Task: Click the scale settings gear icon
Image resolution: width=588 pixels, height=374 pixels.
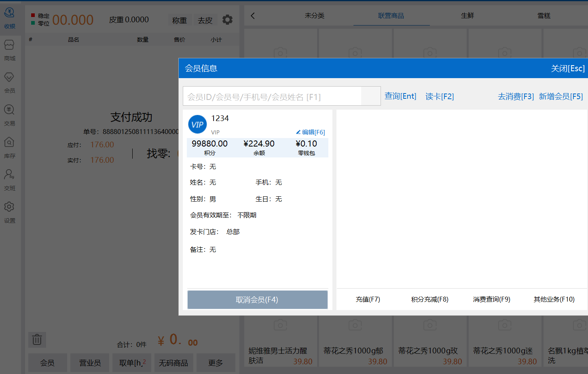Action: [228, 19]
